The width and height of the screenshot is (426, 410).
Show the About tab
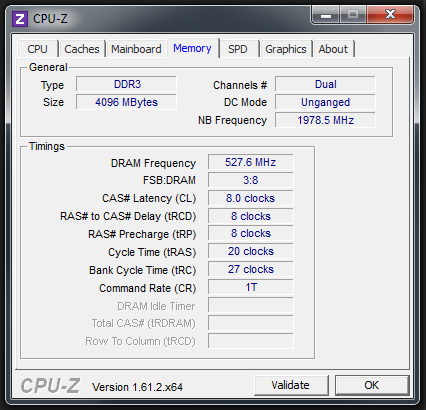333,49
